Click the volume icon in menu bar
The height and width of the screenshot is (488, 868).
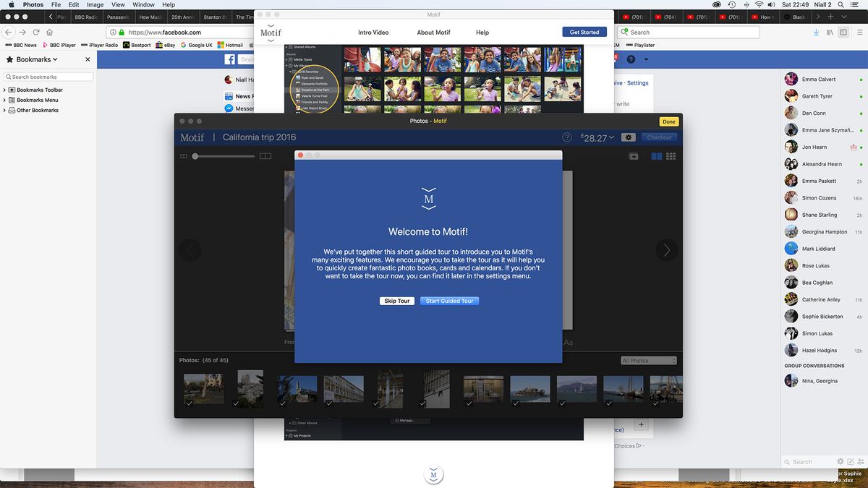[773, 4]
